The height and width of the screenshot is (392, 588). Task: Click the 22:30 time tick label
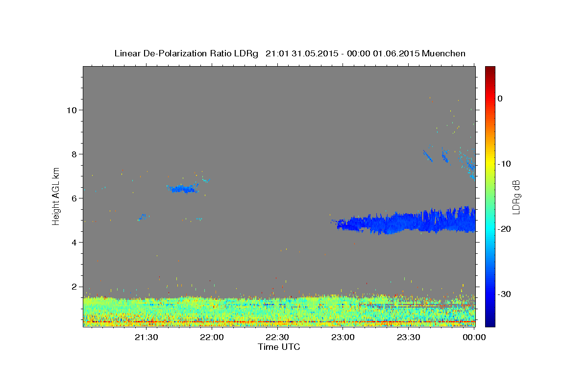[277, 337]
